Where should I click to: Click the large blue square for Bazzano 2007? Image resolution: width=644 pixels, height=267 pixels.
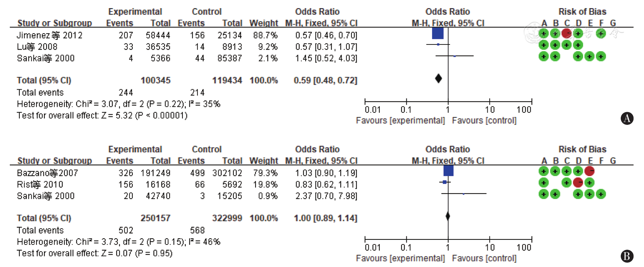coord(448,171)
